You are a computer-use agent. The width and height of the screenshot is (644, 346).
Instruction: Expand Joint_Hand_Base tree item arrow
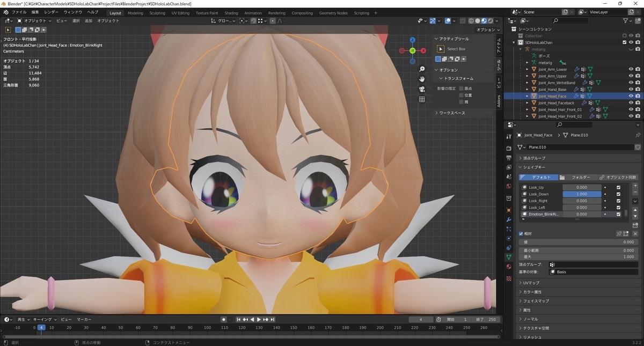(527, 90)
